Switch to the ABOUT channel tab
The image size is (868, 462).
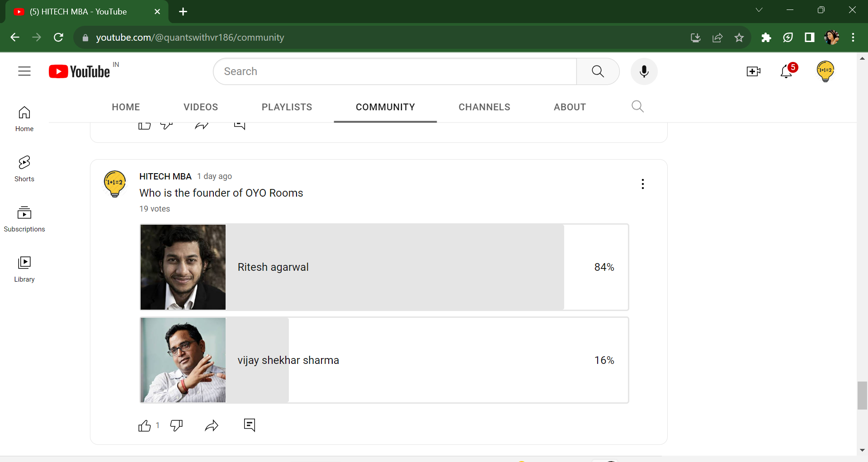tap(570, 107)
